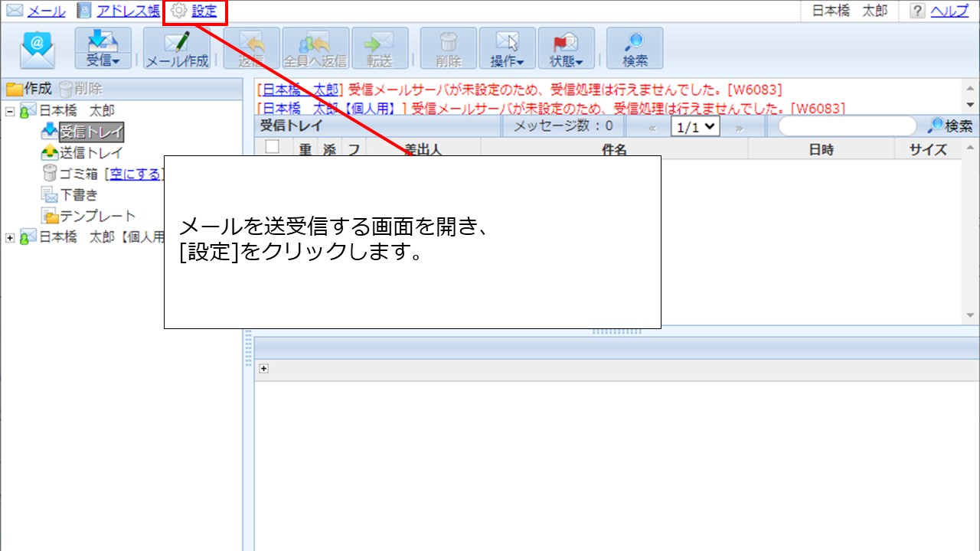Screen dimensions: 980x551
Task: Select the 受信トレイ inbox folder
Action: (x=91, y=132)
